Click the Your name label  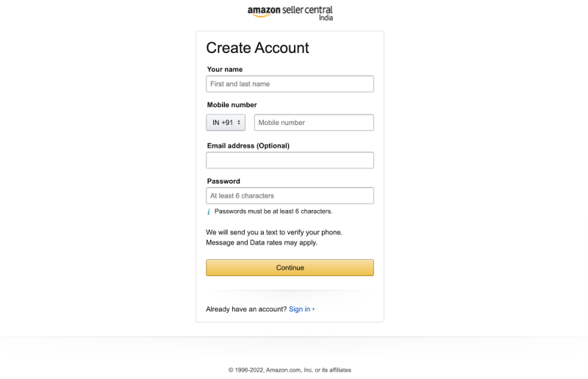(x=225, y=69)
